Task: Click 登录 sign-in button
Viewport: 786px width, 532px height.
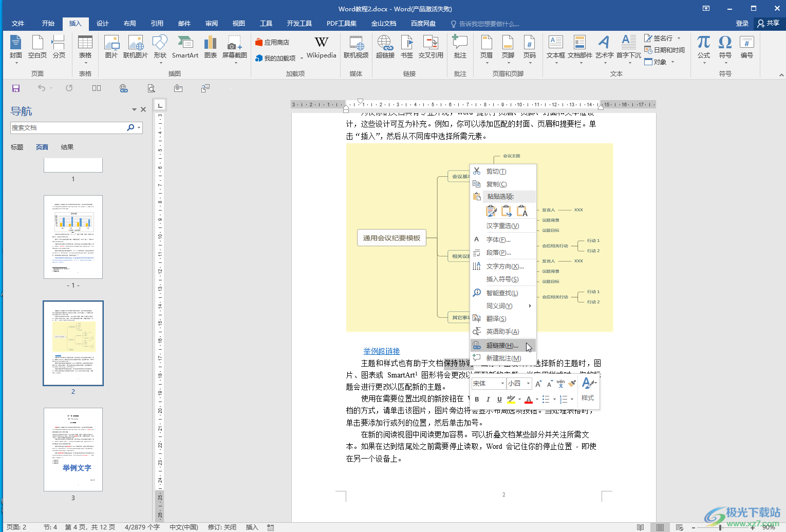Action: tap(742, 24)
